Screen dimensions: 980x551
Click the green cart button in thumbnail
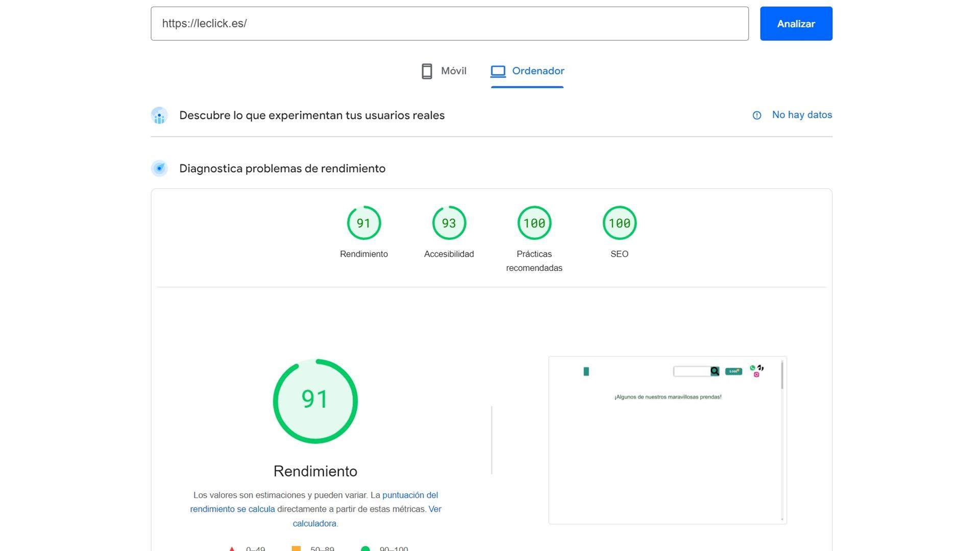[733, 371]
